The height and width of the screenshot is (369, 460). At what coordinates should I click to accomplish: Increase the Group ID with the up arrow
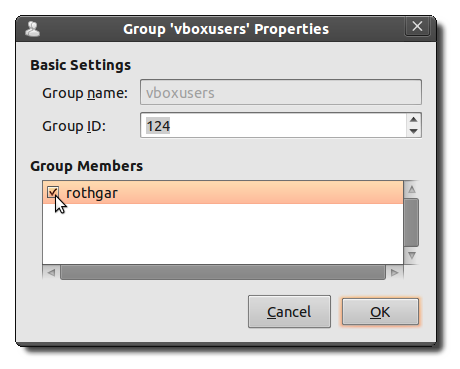tap(414, 119)
